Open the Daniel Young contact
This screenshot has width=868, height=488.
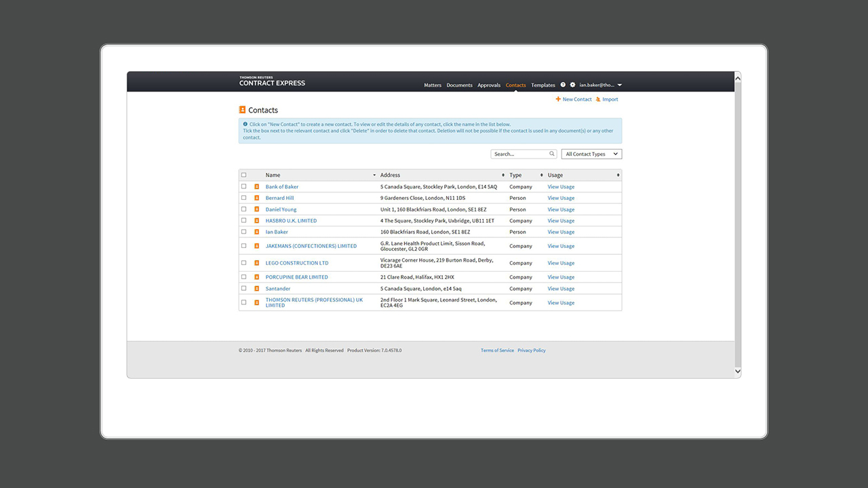281,209
